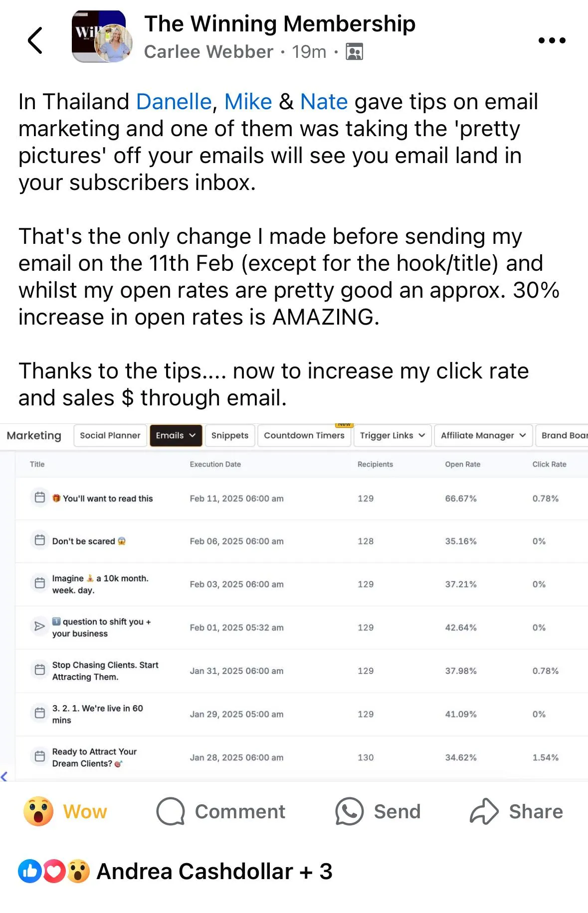Open the Snippets tab

click(x=230, y=435)
